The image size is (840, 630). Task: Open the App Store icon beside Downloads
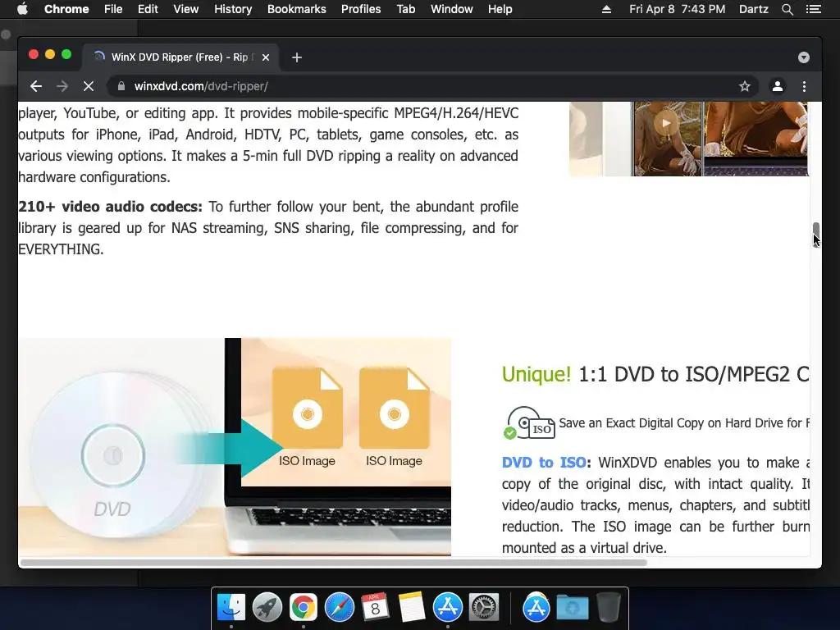click(536, 608)
